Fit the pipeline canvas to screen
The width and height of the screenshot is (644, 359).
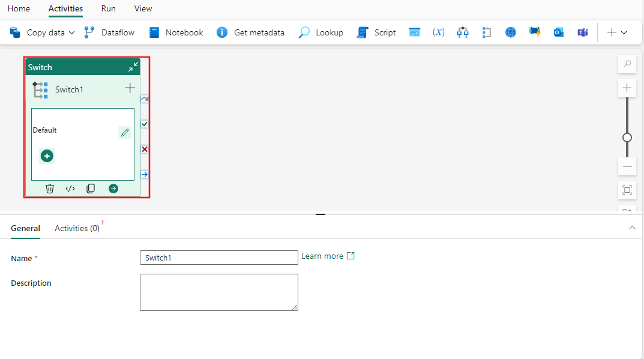coord(627,190)
